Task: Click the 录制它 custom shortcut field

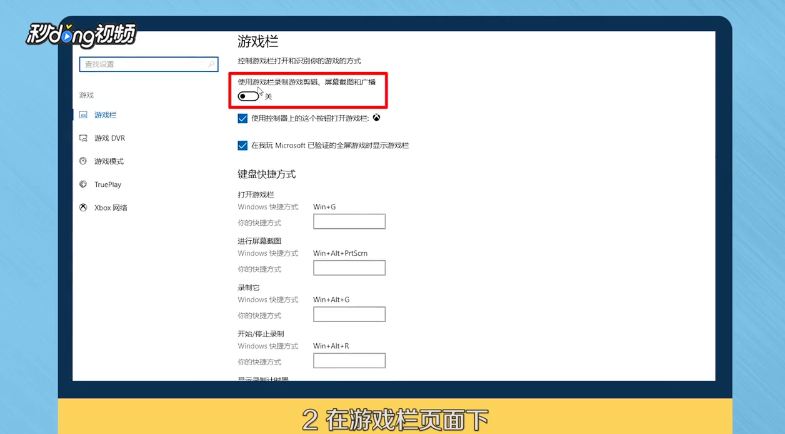Action: pos(349,314)
